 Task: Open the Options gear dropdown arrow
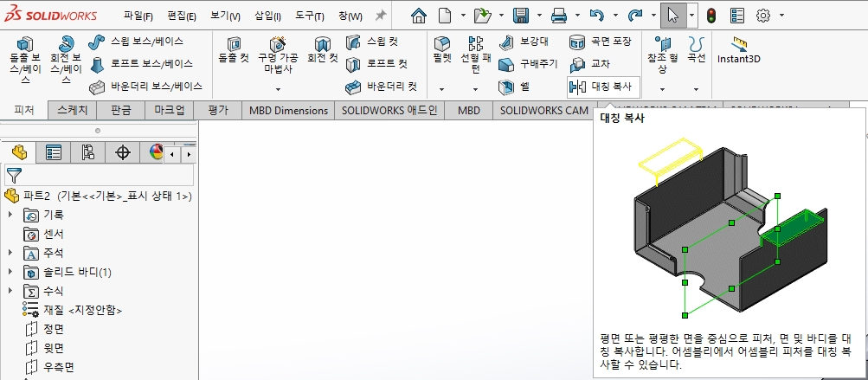(781, 16)
